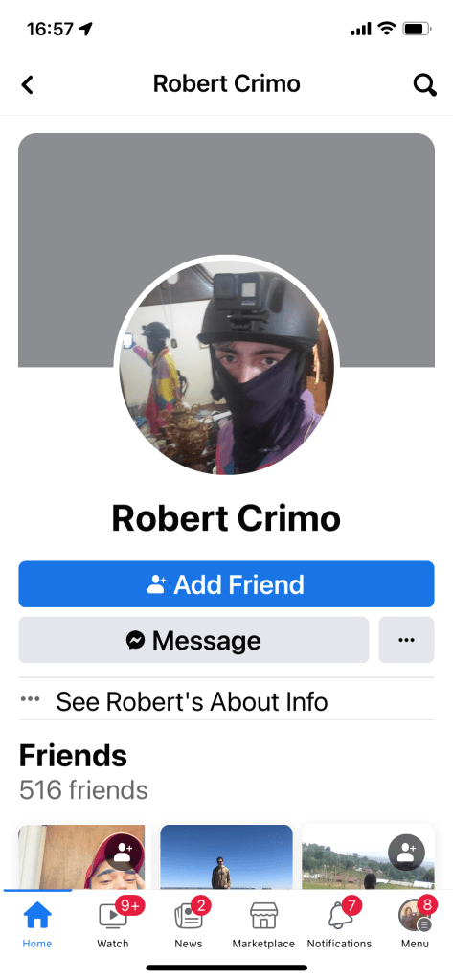Tap the Add Friend button
The image size is (453, 980).
pos(226,584)
